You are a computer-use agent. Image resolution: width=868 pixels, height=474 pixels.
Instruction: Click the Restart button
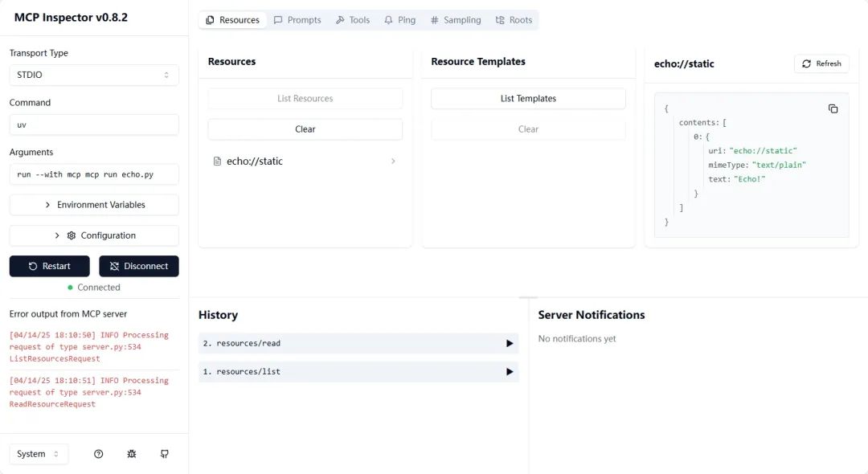pyautogui.click(x=49, y=266)
